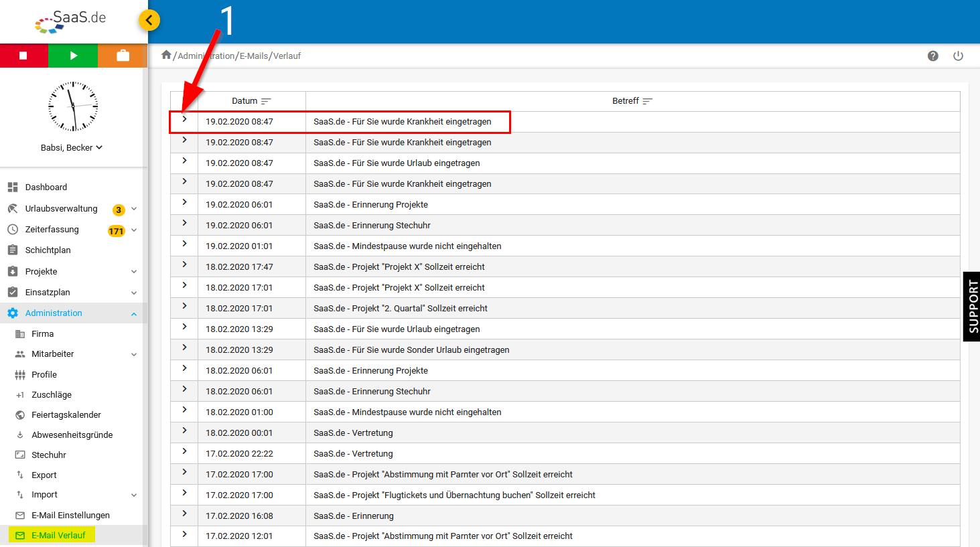This screenshot has width=980, height=547.
Task: Expand row Sonder Urlaub eingetragen
Action: 184,347
